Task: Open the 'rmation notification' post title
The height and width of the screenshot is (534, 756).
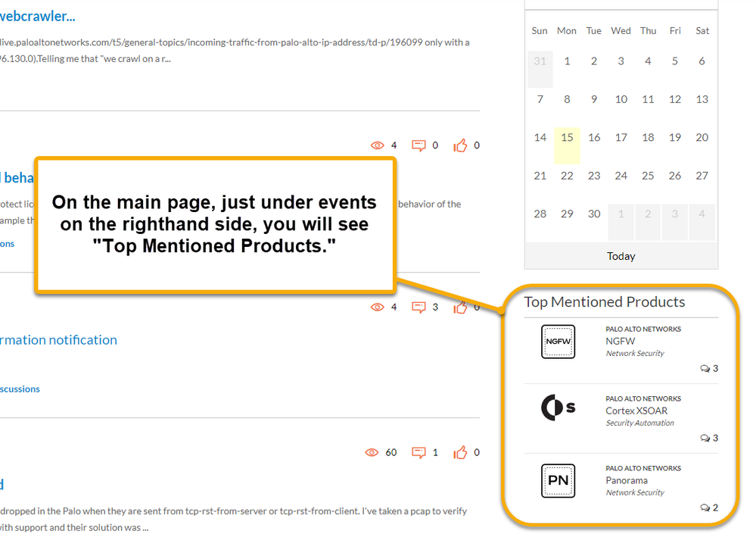Action: click(x=58, y=340)
